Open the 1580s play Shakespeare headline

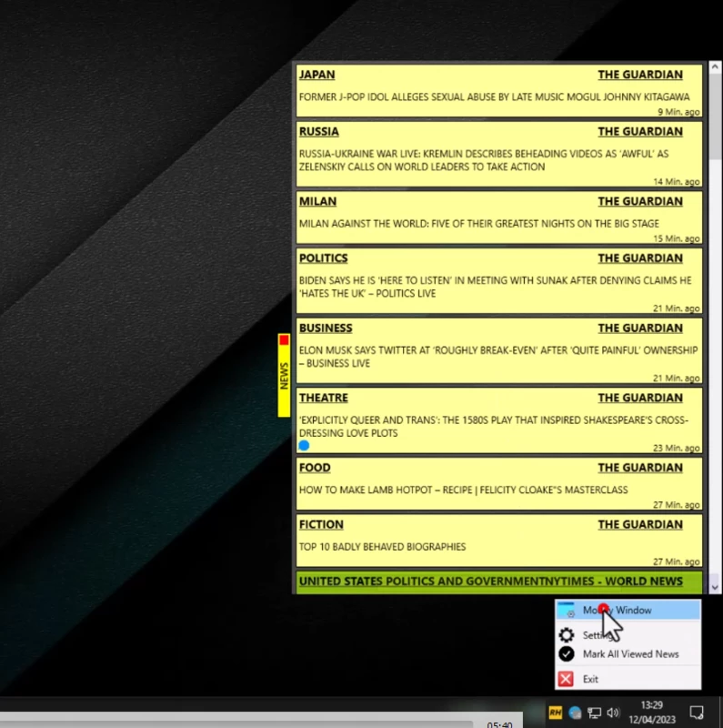[494, 426]
